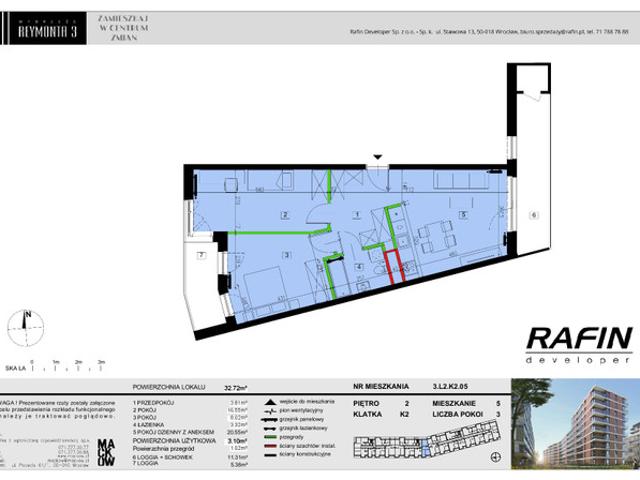Click the 'MIESZKANIE' label
Image resolution: width=640 pixels, height=480 pixels.
click(x=454, y=403)
